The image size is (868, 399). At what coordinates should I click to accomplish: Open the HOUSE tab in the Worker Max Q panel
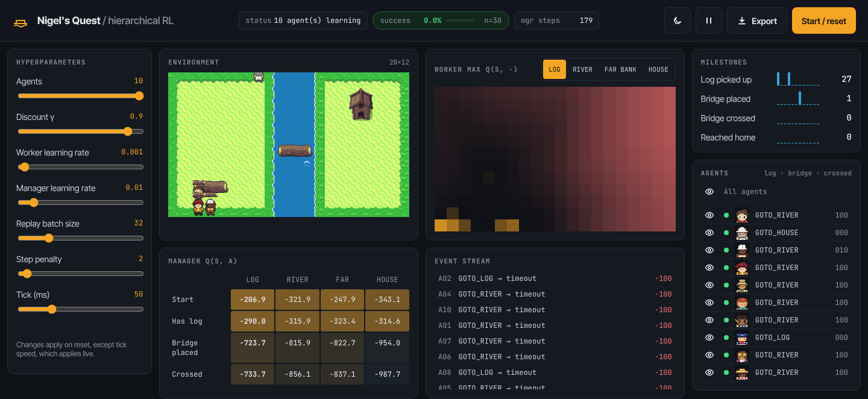[658, 69]
